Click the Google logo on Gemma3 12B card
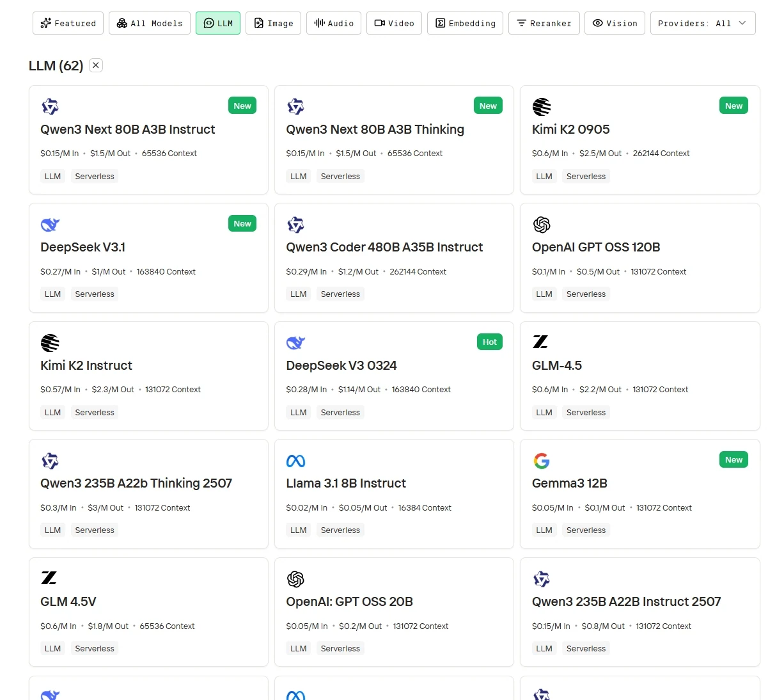 542,461
